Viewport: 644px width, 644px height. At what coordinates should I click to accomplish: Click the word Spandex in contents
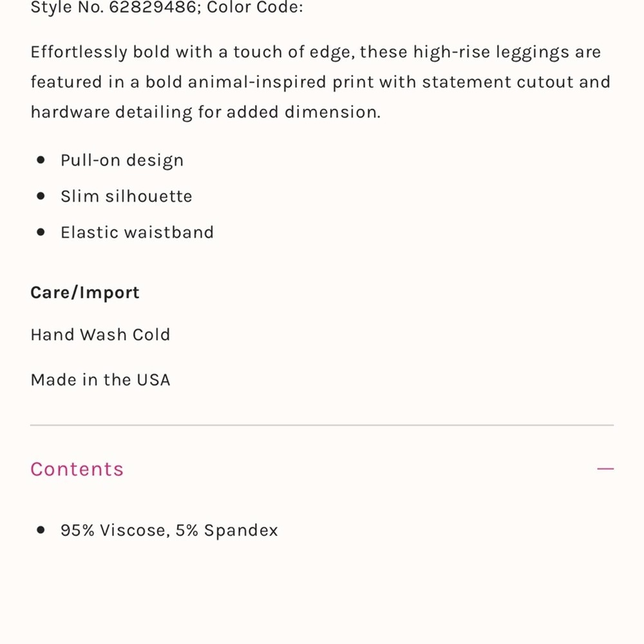point(241,531)
